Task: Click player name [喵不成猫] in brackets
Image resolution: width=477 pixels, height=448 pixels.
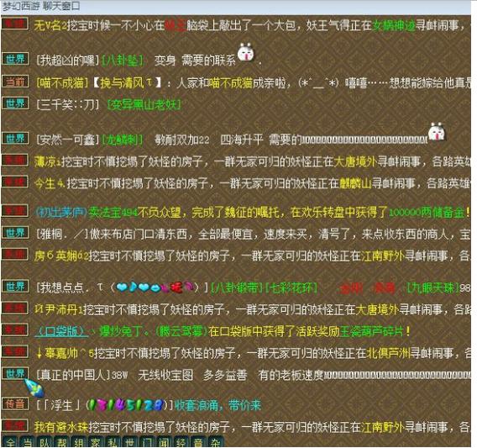Action: coord(62,83)
